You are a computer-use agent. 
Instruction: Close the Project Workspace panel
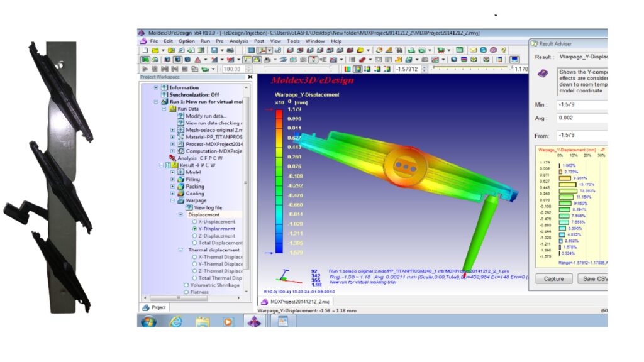[250, 77]
